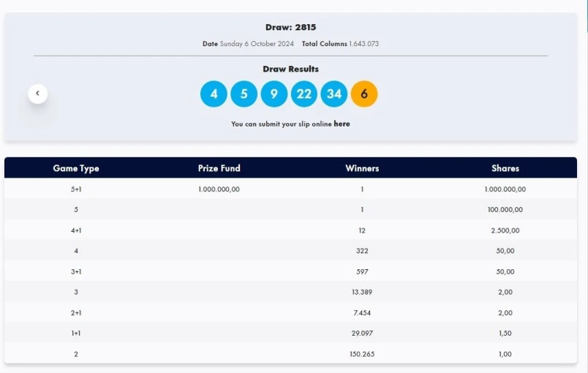Click the blue ball number 4
Viewport: 588px width, 373px height.
point(214,94)
